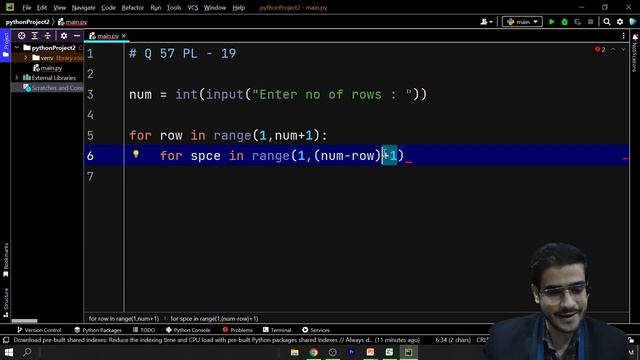
Task: Open the Refactor menu
Action: pyautogui.click(x=133, y=7)
